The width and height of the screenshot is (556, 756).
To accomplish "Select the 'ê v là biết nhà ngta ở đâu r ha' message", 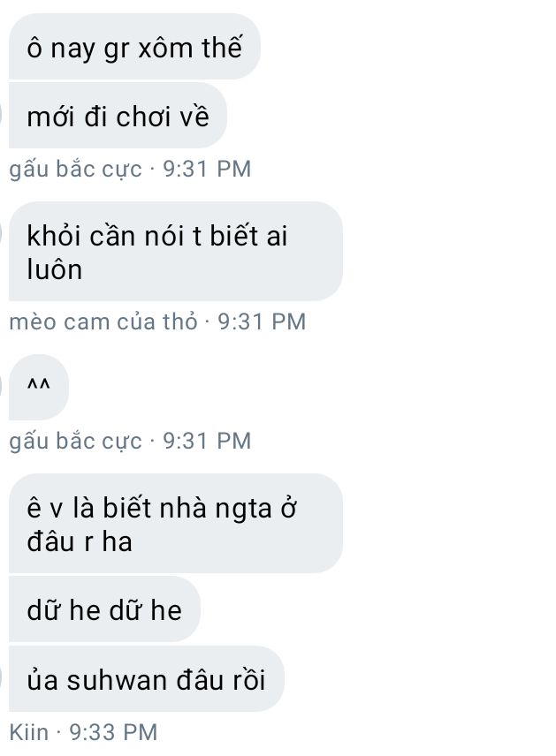I will [x=176, y=524].
